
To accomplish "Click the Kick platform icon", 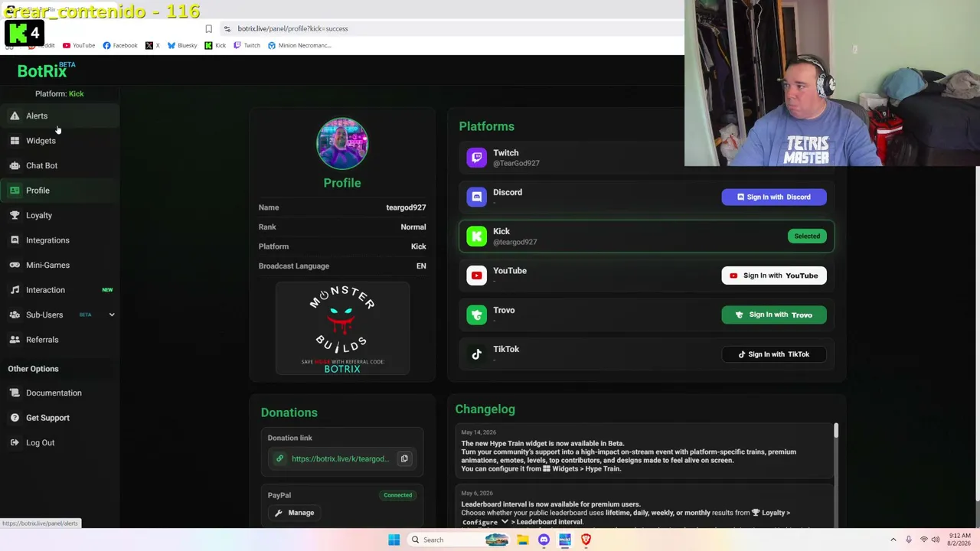I will point(476,236).
